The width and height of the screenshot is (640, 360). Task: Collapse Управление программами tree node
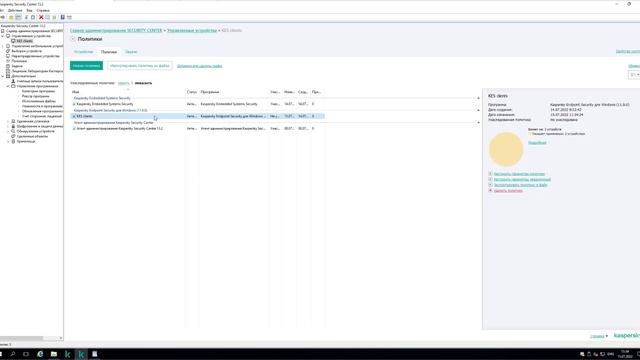click(x=8, y=86)
